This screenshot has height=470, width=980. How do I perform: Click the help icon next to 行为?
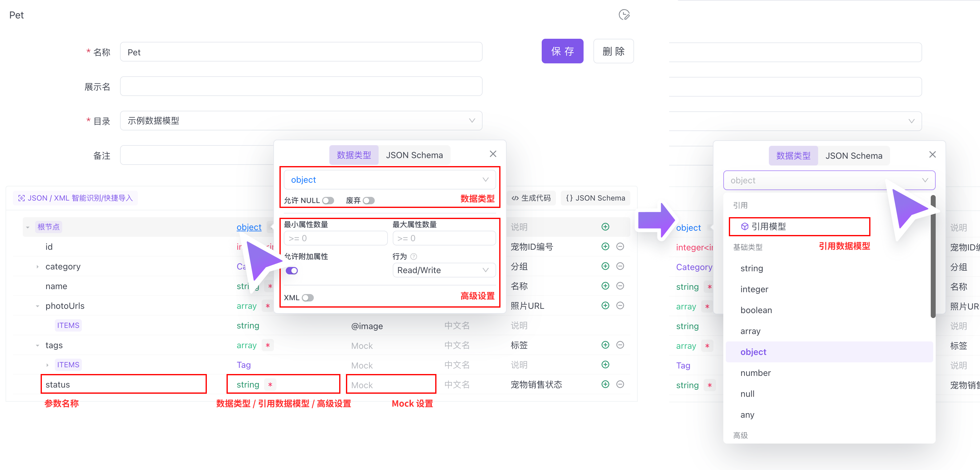(414, 257)
